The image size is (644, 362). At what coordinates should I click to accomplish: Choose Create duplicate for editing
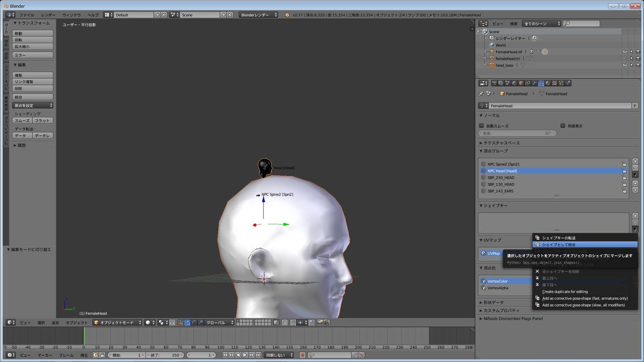click(585, 292)
